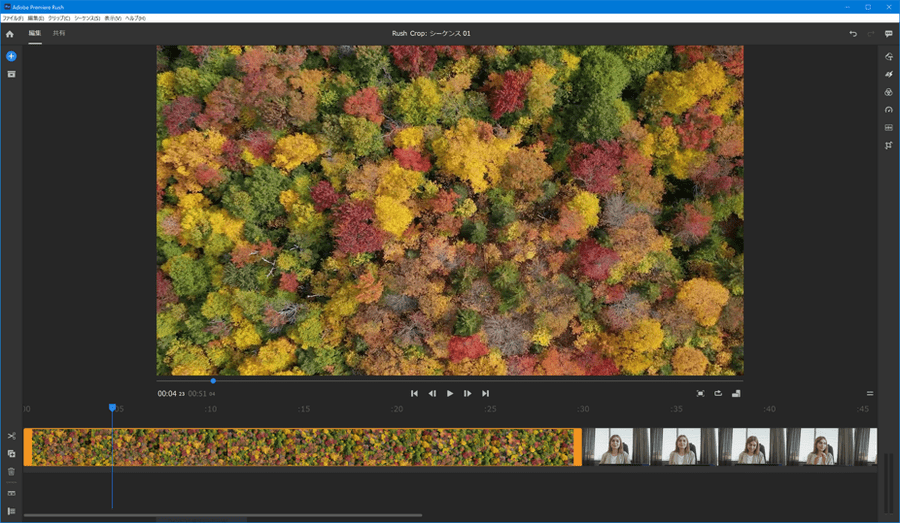Click the duplicate clip icon

click(x=11, y=454)
